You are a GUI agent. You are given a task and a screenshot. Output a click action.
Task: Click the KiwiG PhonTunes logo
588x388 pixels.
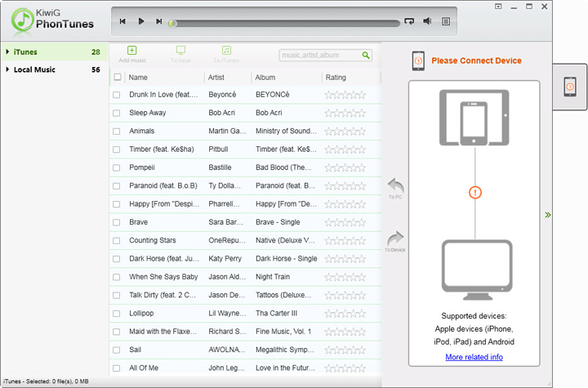click(52, 20)
